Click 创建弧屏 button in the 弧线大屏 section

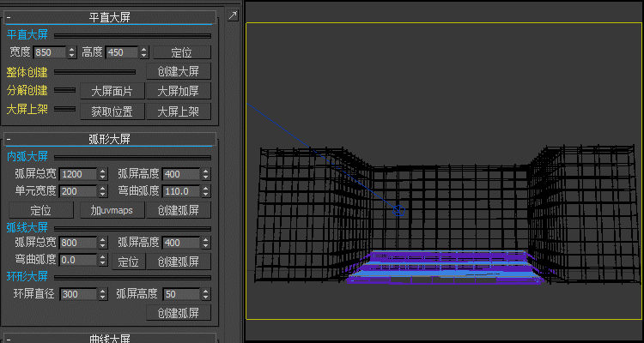179,262
